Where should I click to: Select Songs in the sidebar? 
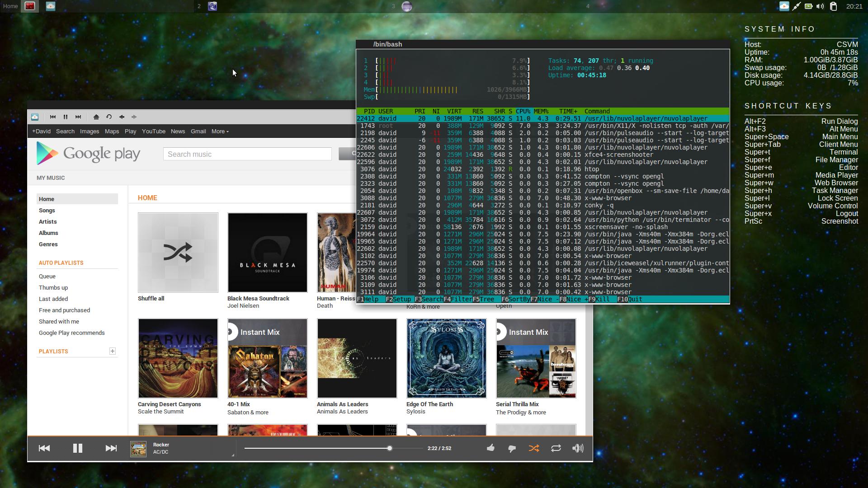(47, 211)
